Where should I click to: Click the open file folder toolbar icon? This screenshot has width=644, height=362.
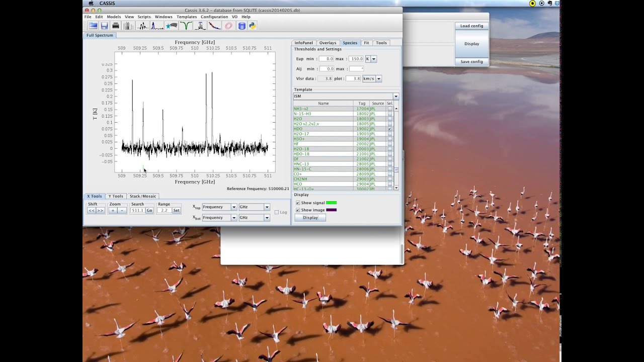click(93, 26)
